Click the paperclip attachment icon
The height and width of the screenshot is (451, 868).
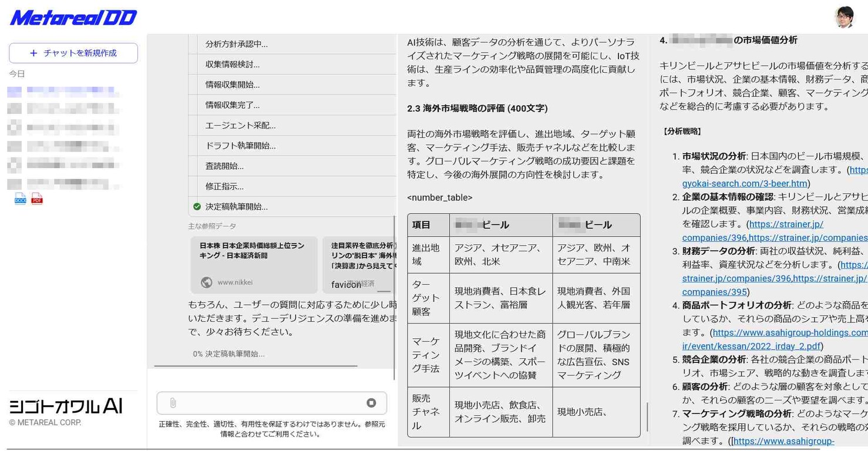(x=173, y=403)
